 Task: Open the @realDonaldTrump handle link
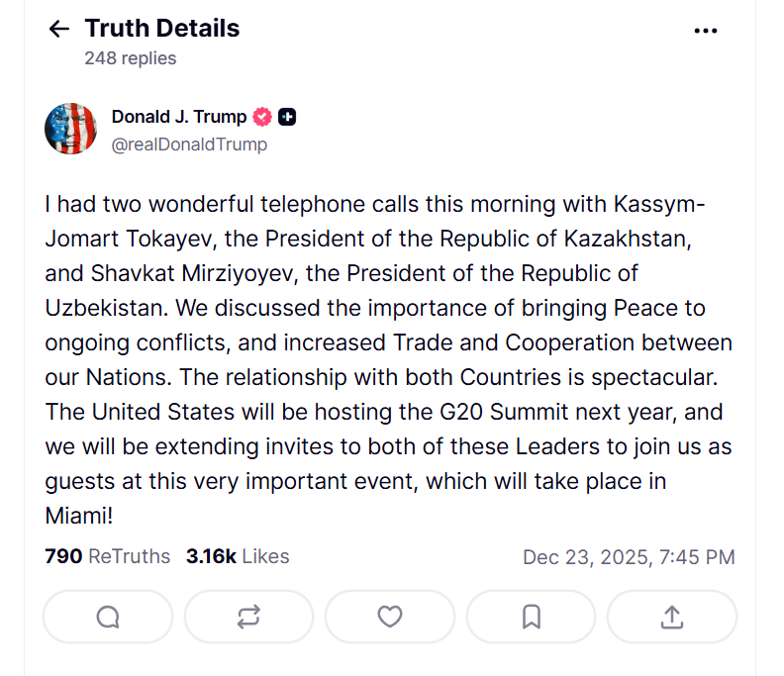(189, 145)
